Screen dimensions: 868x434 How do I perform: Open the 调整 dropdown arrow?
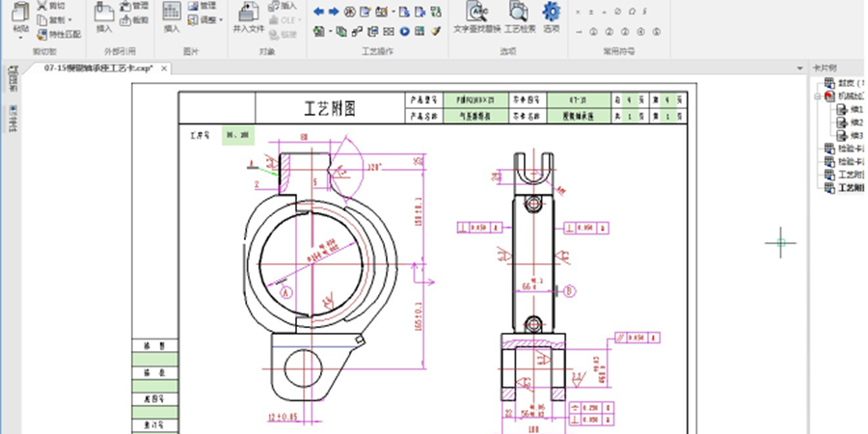point(221,20)
